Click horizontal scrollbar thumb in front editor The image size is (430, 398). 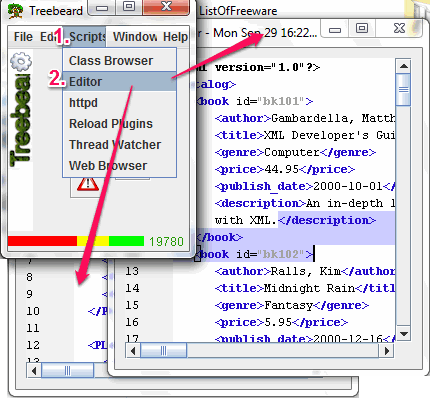click(x=163, y=351)
